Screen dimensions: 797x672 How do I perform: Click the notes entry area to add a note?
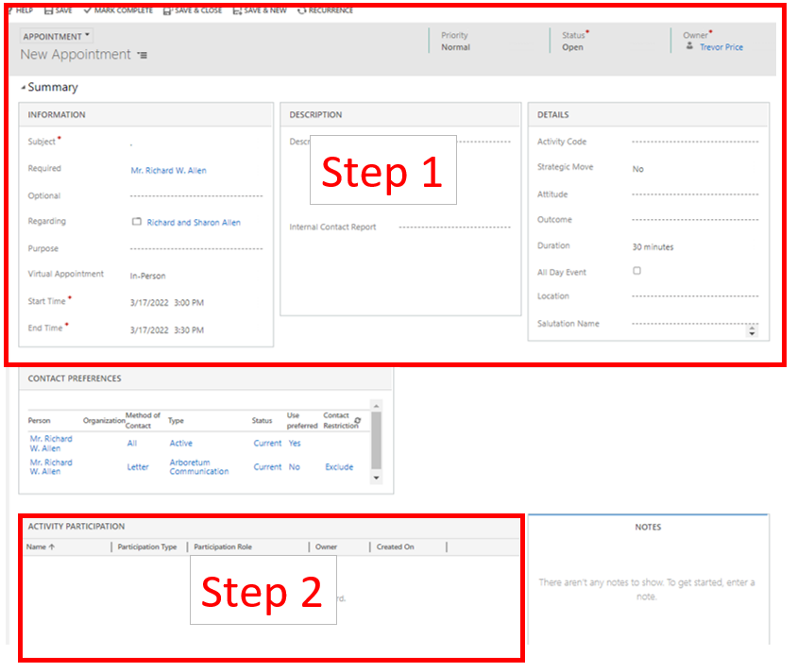647,590
